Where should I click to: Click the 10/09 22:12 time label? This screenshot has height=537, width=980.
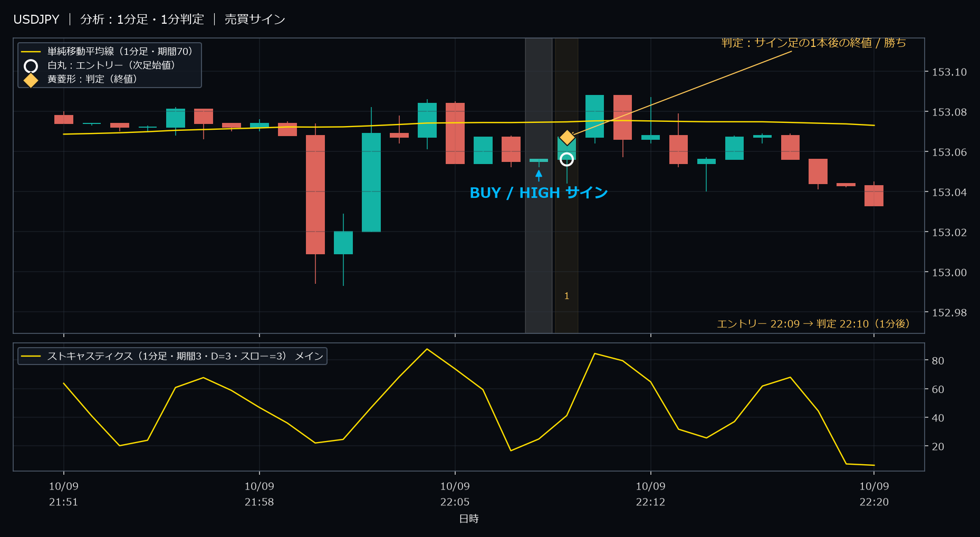tap(650, 494)
